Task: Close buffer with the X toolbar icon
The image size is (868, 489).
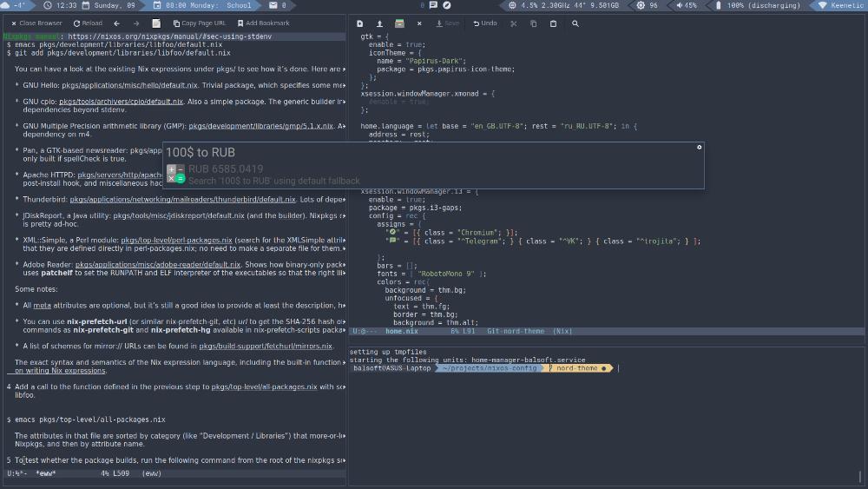Action: (419, 23)
